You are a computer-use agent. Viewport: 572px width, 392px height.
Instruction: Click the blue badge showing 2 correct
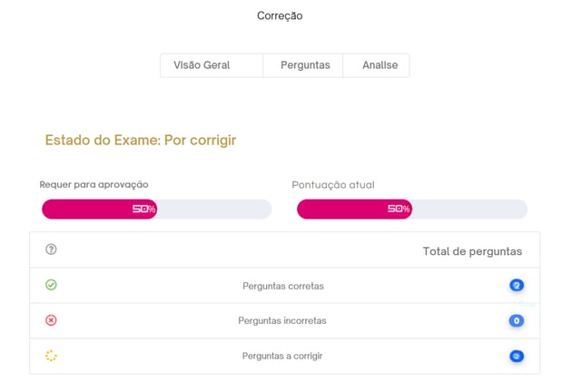coord(517,285)
